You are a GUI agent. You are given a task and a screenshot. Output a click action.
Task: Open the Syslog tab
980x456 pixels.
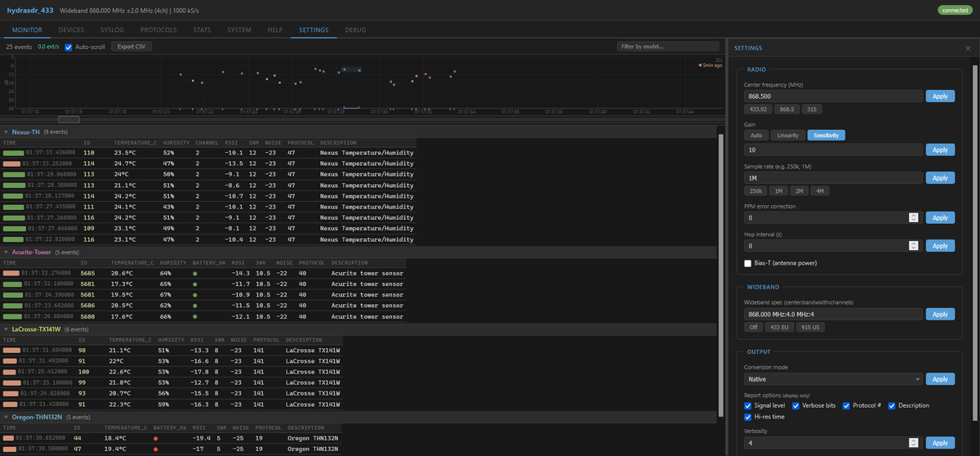click(112, 30)
